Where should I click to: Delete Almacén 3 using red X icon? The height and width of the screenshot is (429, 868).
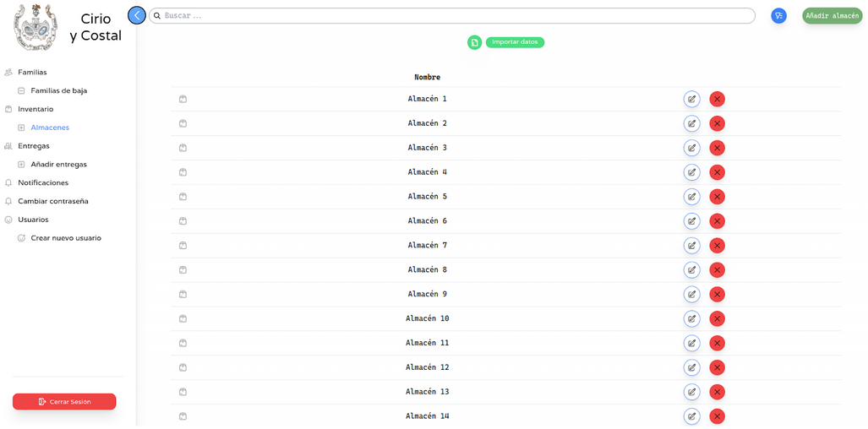point(717,148)
